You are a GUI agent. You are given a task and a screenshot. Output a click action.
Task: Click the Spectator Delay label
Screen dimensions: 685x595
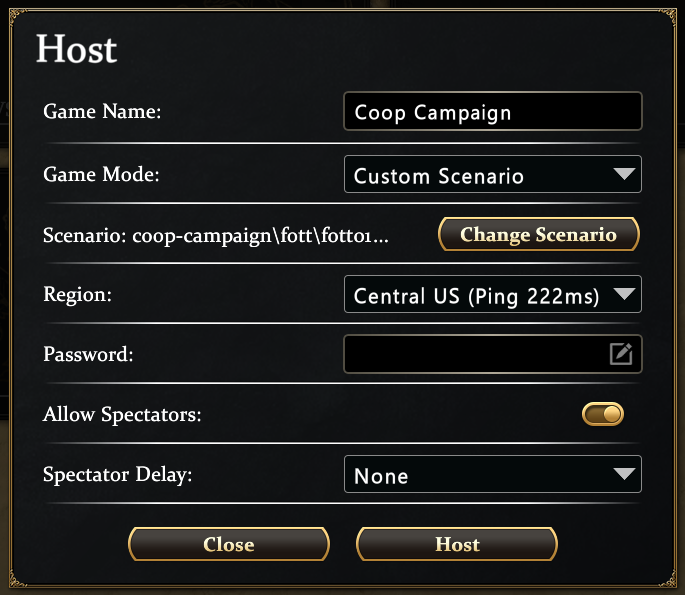[x=117, y=474]
